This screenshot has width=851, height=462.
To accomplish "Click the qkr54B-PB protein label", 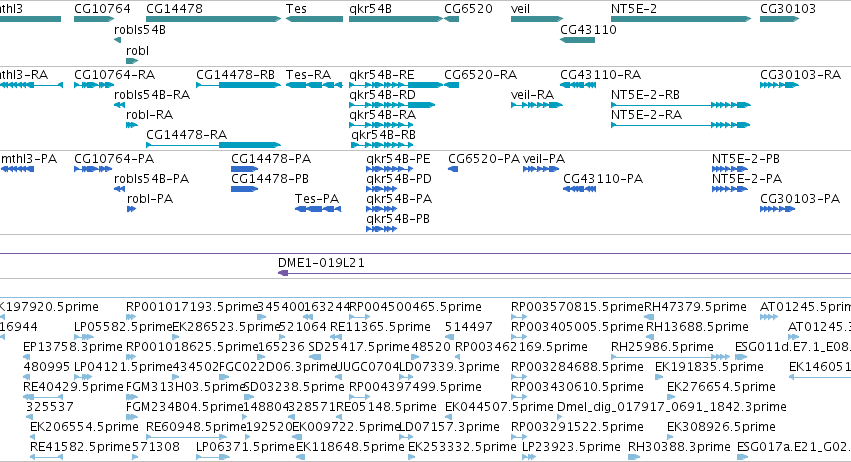I will 398,219.
